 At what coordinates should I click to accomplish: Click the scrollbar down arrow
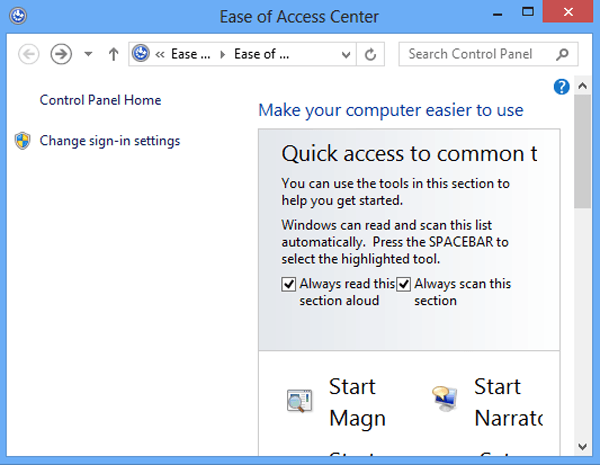[582, 446]
